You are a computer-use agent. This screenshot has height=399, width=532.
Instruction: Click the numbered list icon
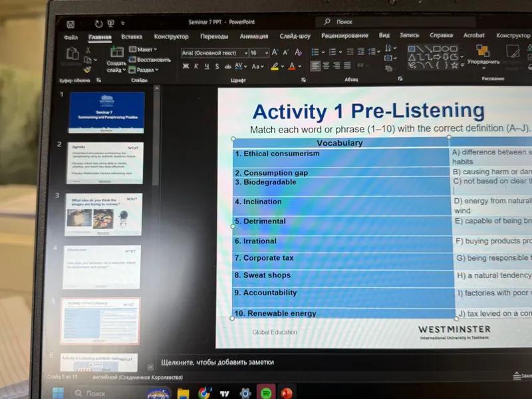pos(332,52)
